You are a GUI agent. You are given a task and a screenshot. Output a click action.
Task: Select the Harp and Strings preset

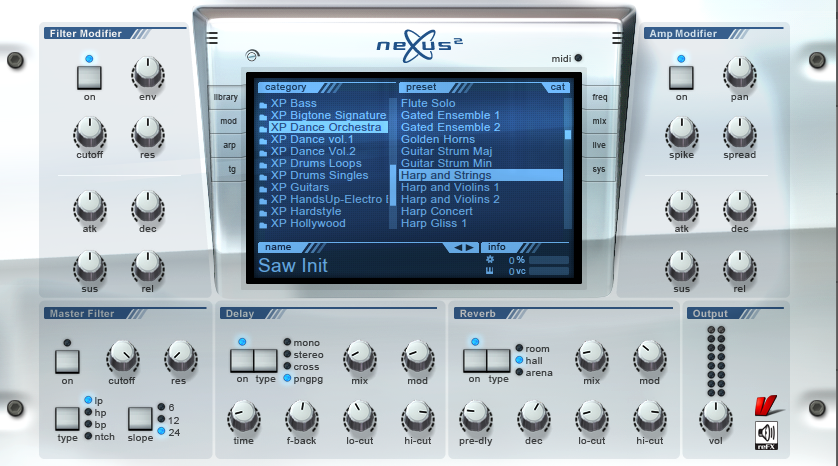coord(481,175)
